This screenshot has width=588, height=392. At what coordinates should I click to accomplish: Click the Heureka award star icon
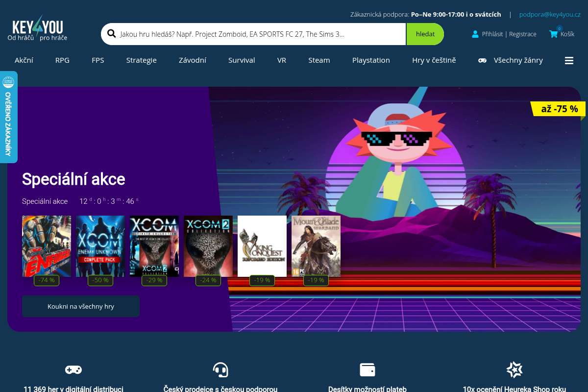tap(514, 369)
